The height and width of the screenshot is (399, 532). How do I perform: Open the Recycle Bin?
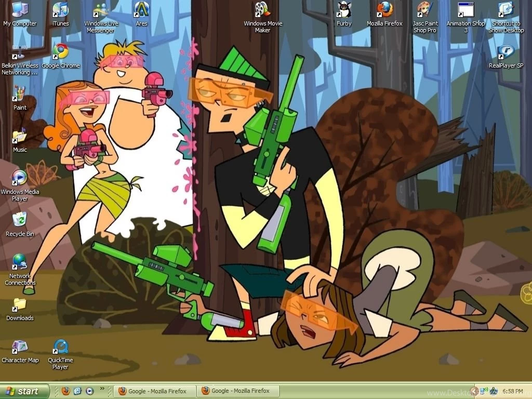[x=20, y=224]
